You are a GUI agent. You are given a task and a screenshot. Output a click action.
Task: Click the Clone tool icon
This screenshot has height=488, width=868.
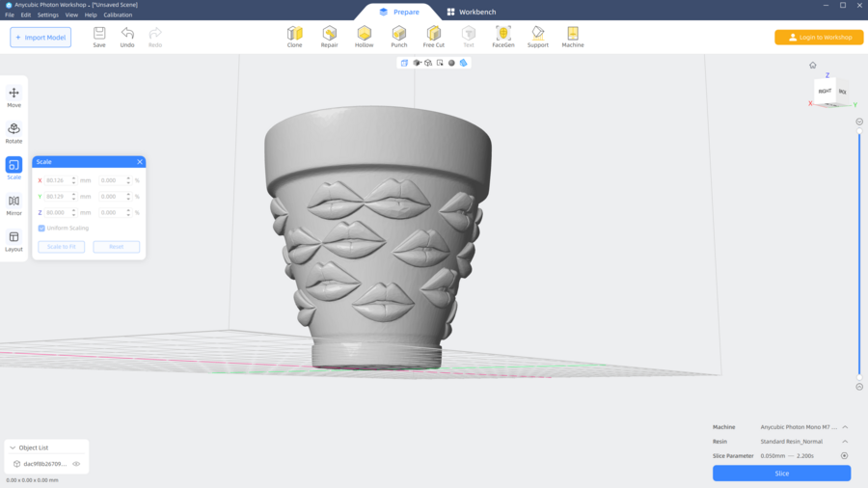click(294, 37)
